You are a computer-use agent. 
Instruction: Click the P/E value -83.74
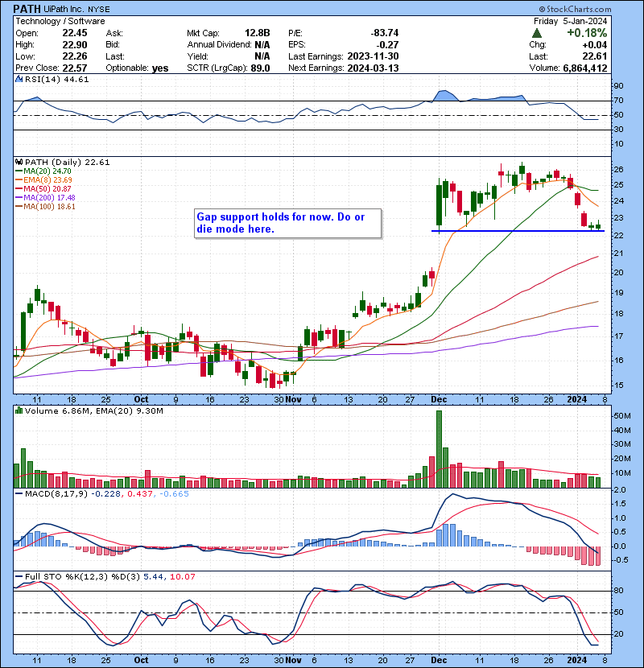pyautogui.click(x=385, y=33)
